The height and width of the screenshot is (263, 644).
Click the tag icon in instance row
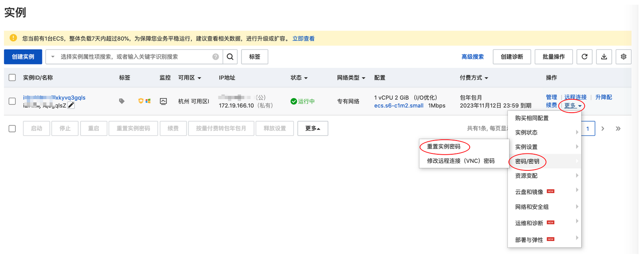pyautogui.click(x=122, y=101)
